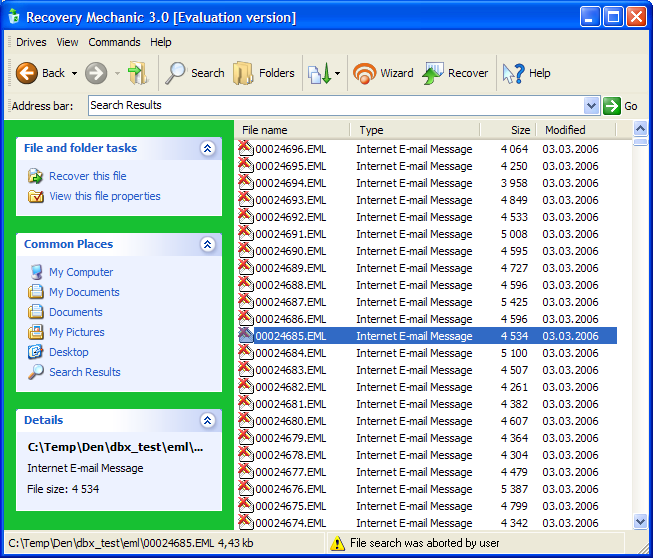Toggle the Folders pane icon
The height and width of the screenshot is (558, 653).
(x=243, y=73)
